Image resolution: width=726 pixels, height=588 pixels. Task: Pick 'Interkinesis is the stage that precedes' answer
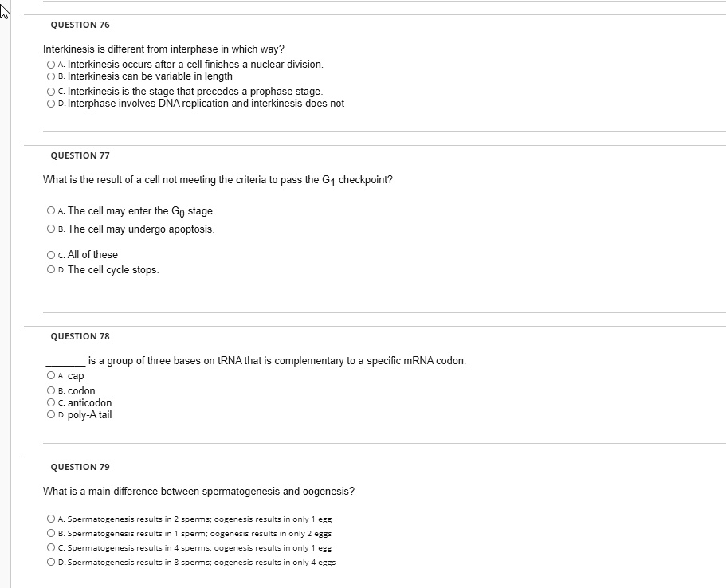coord(51,92)
